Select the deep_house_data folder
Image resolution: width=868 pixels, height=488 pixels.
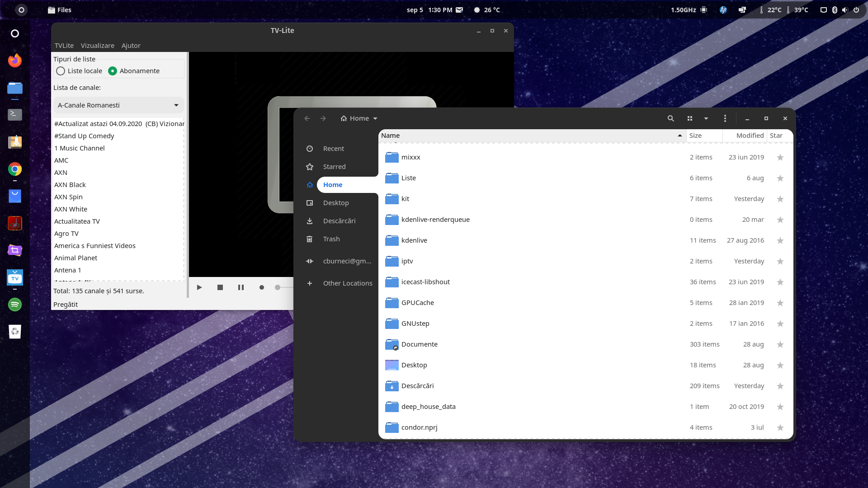tap(585, 407)
